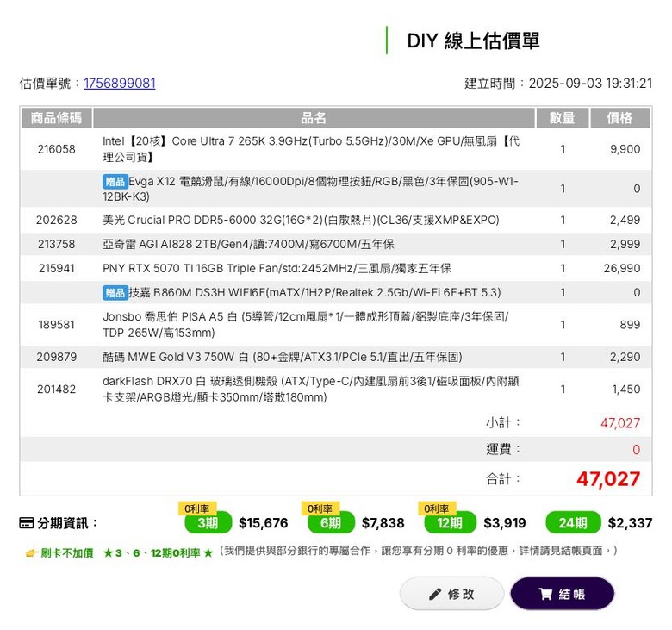Click the 美光 Crucial PRO DDR5-6000 product name
672x630 pixels.
pyautogui.click(x=301, y=220)
